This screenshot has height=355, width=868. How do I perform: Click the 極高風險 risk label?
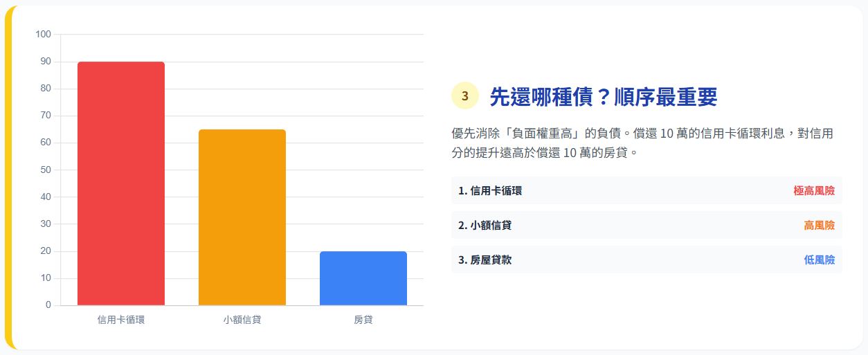tap(814, 190)
